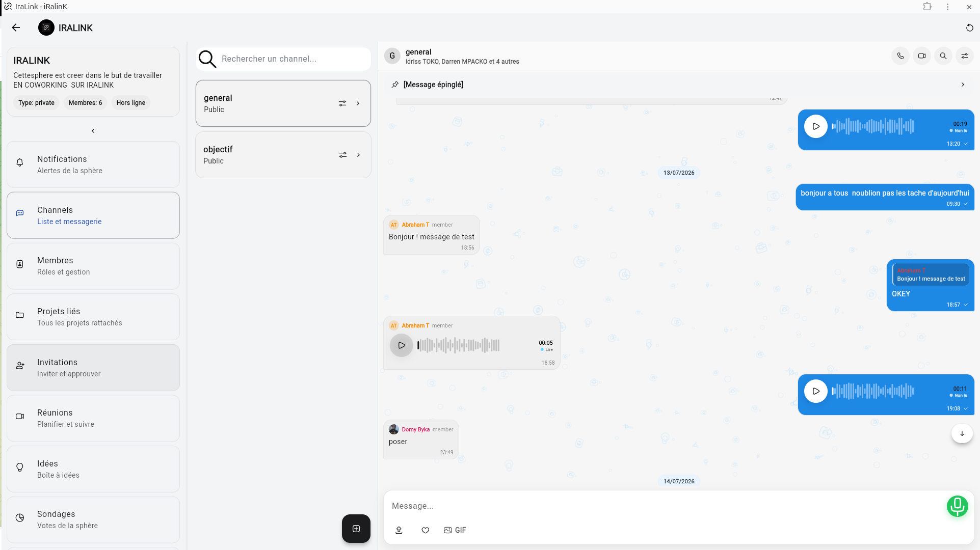Open chat settings sliders icon in header

pyautogui.click(x=965, y=56)
